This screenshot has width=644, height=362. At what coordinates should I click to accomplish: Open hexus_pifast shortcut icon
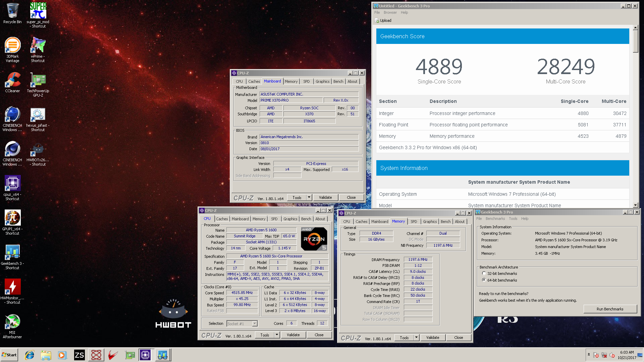pos(38,119)
